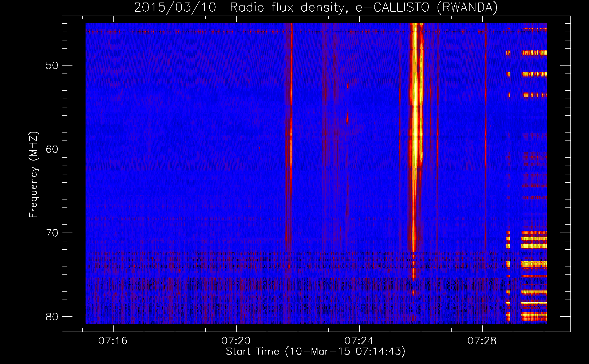Screen dimensions: 589x364
Task: Click the plot title "Radio flux density, e-CALLISTO (RWANDA)"
Action: click(364, 7)
